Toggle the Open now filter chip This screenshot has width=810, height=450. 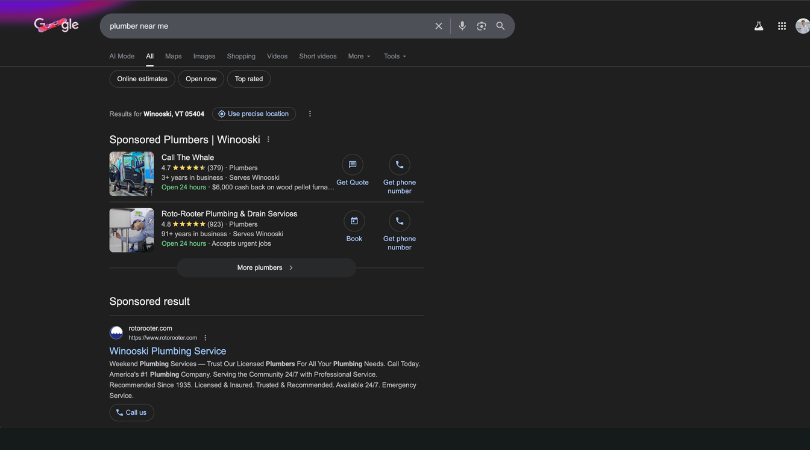tap(200, 79)
